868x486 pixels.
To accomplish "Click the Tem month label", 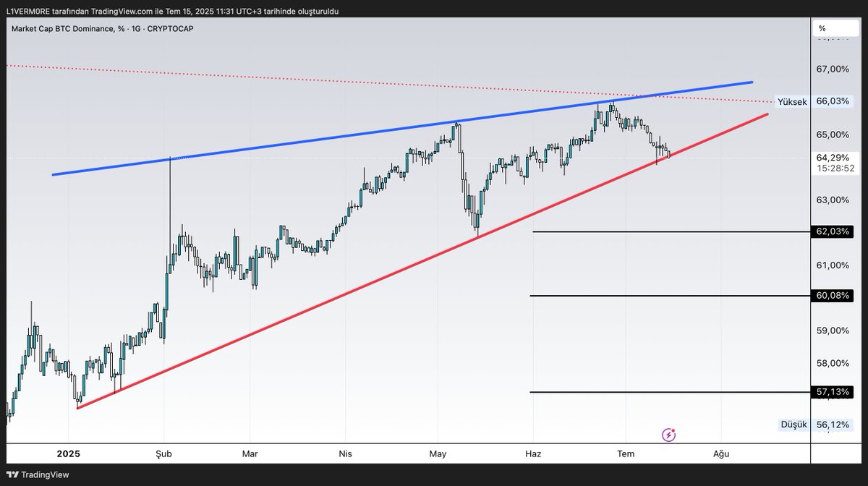I will click(x=626, y=454).
